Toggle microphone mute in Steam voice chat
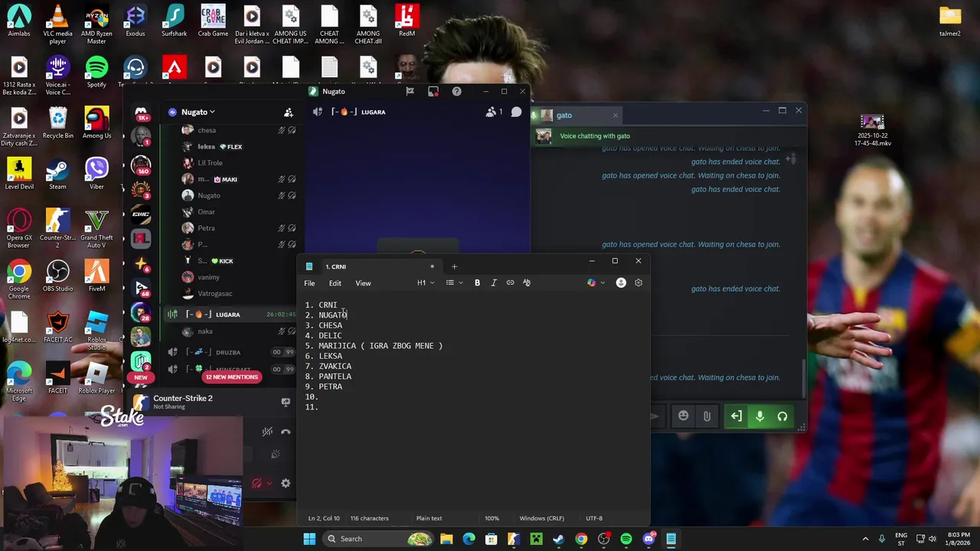The width and height of the screenshot is (980, 551). coord(759,416)
